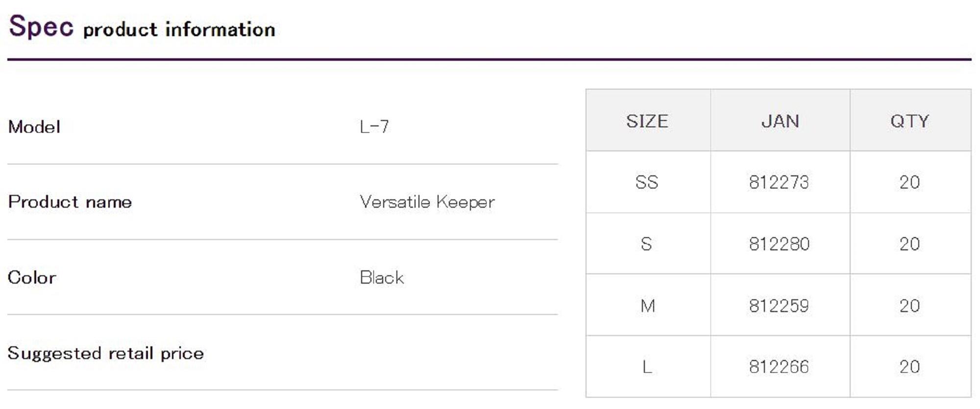
Task: Click JAN code 812259
Action: click(779, 306)
